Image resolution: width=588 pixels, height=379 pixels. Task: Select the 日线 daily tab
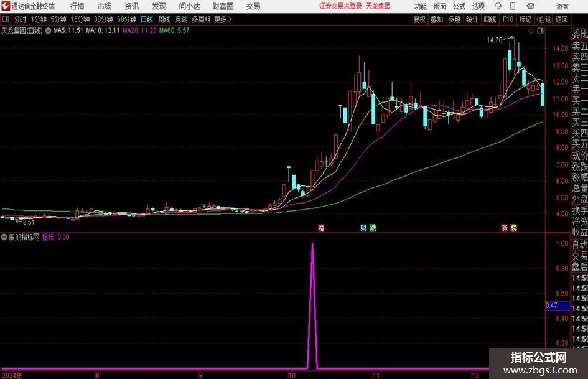click(147, 19)
